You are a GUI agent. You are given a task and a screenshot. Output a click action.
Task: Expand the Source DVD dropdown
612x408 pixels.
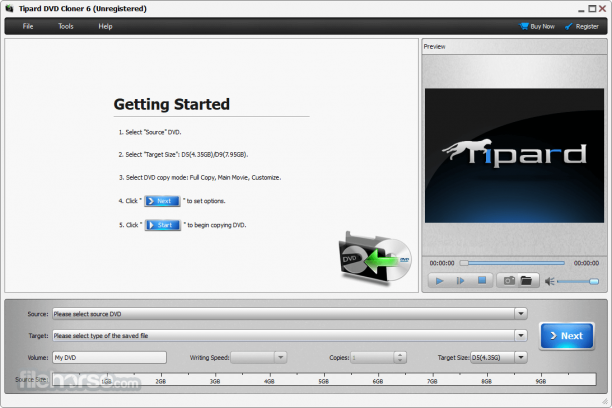coord(521,314)
